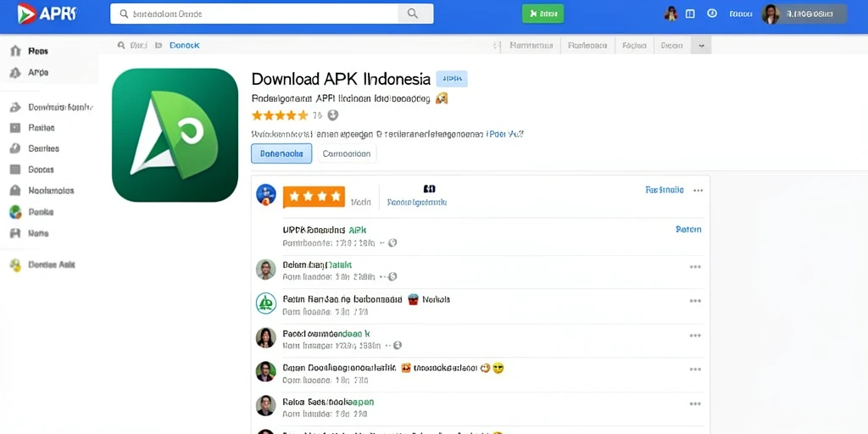Click the blue 'Retem' link

[x=688, y=229]
